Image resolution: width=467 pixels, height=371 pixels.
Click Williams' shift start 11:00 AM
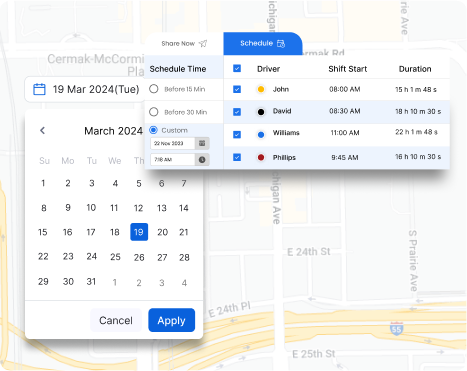click(x=345, y=133)
